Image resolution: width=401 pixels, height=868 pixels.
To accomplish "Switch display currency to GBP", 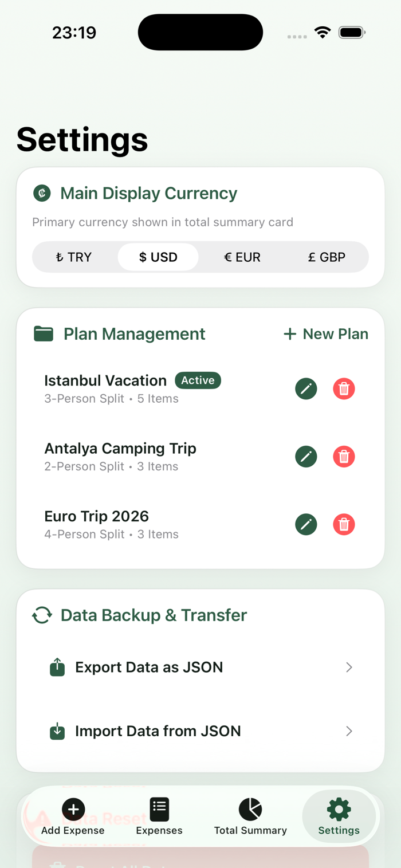I will (x=327, y=257).
